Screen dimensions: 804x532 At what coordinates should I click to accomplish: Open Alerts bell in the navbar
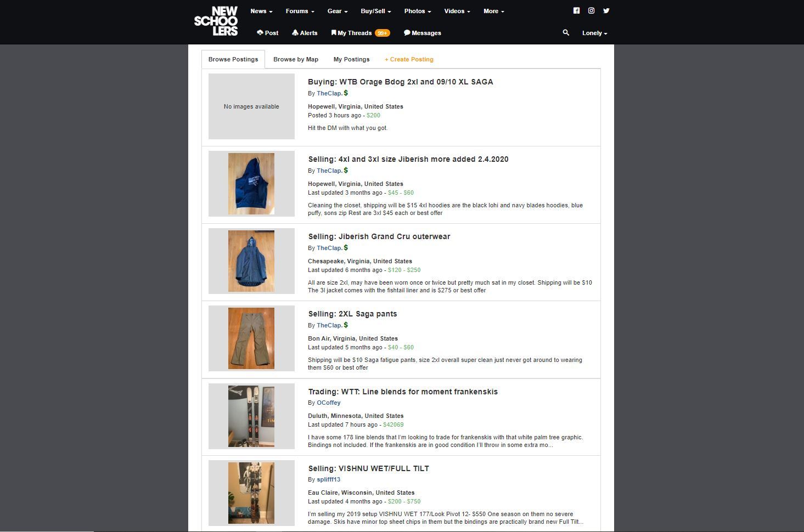[305, 33]
